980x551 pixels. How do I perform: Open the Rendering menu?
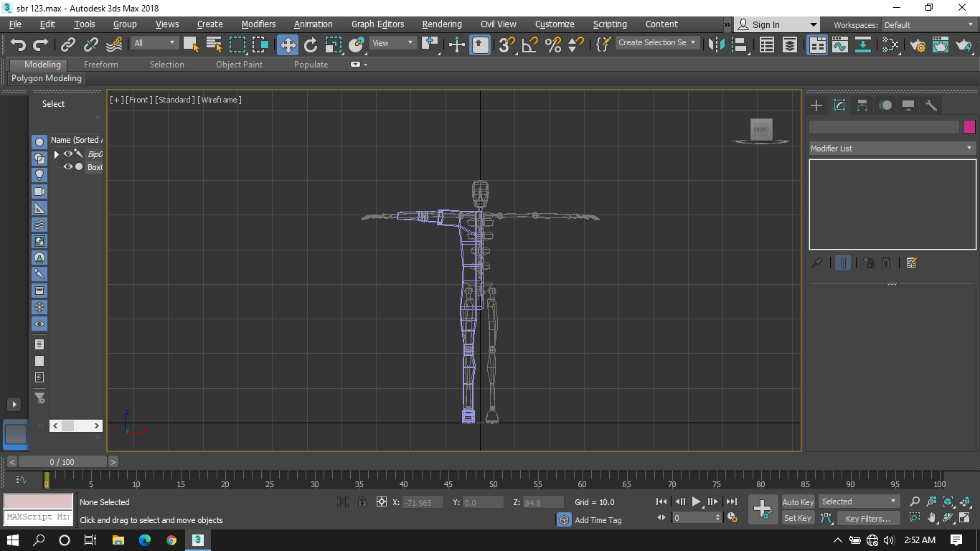(x=442, y=24)
